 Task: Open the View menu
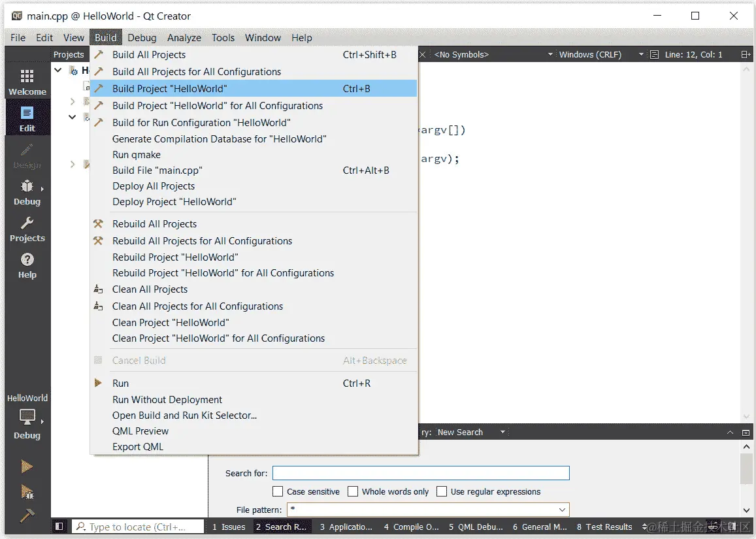74,38
